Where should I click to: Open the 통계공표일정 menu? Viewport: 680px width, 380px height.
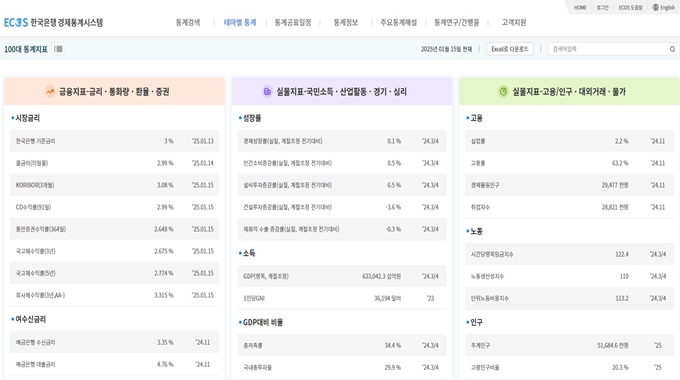[x=293, y=23]
